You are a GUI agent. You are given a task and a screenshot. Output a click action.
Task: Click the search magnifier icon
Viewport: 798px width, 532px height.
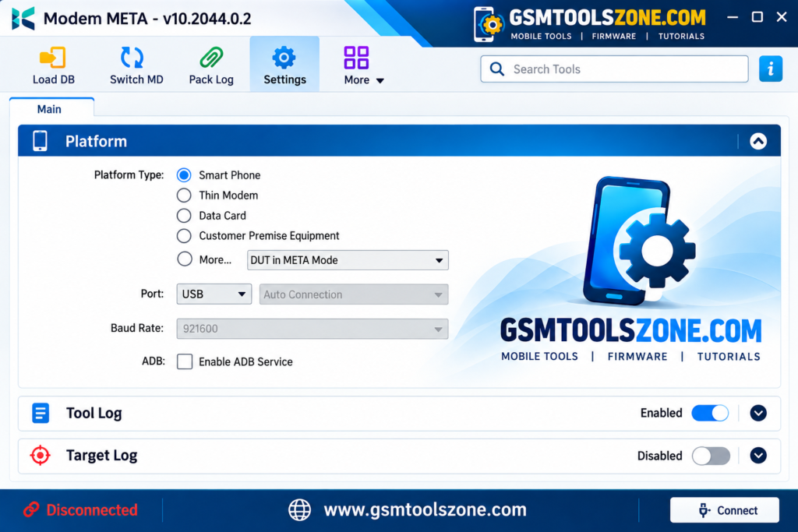coord(496,69)
